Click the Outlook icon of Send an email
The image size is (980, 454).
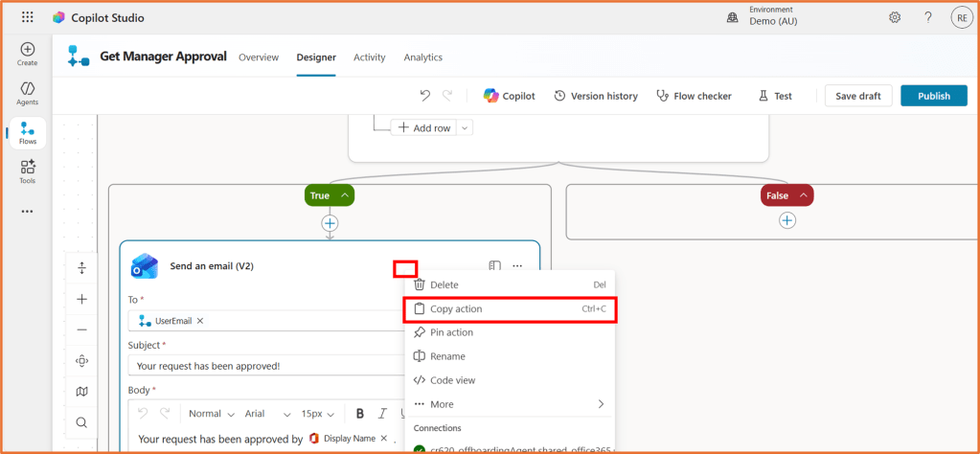pyautogui.click(x=145, y=265)
